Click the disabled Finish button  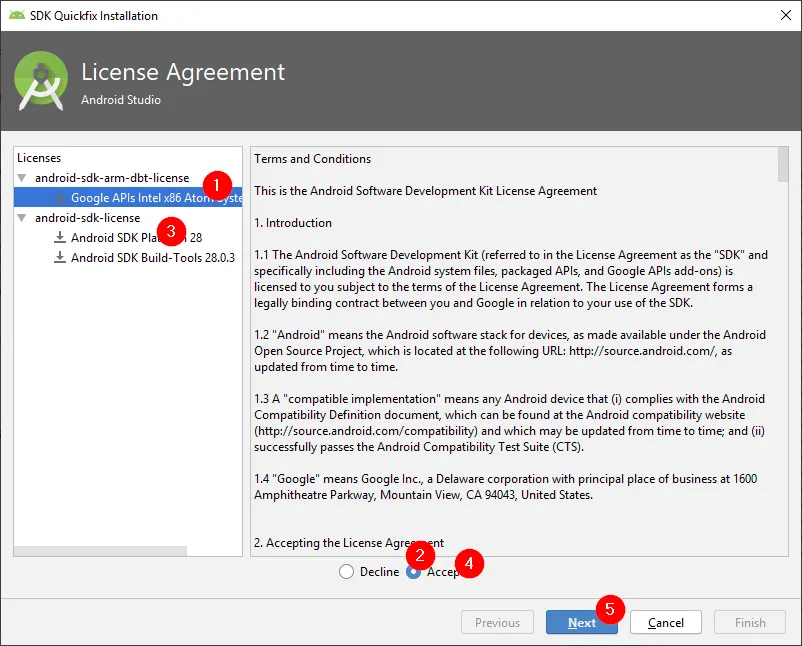[x=750, y=622]
